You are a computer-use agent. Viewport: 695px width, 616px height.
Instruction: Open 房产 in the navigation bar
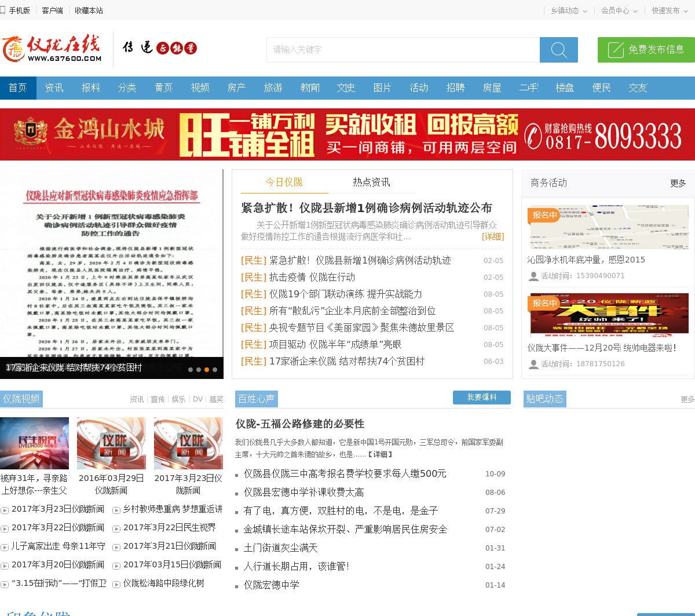point(236,88)
